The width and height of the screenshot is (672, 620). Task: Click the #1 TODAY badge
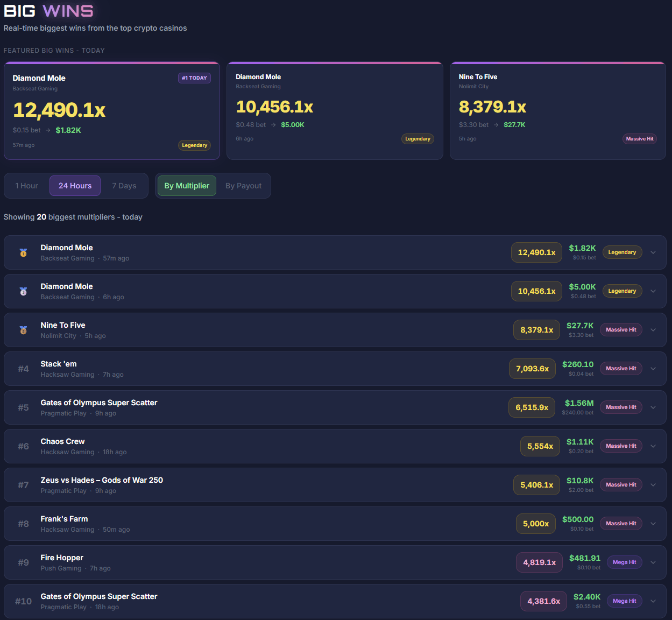(194, 77)
